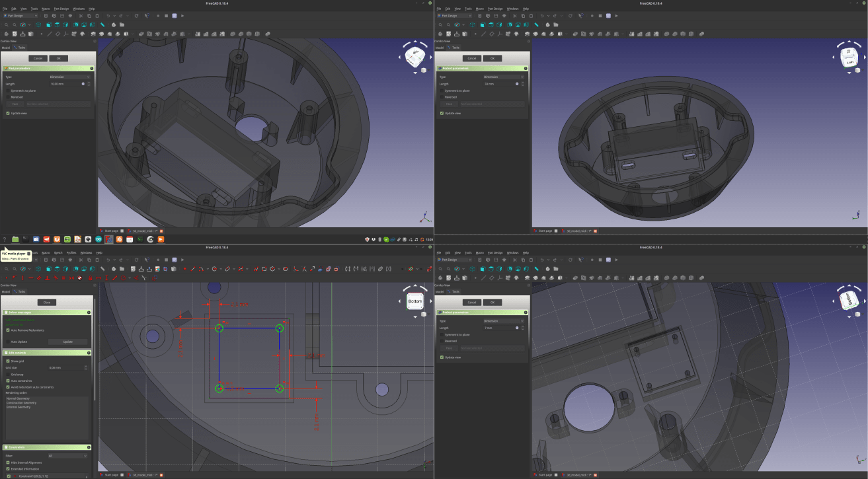
Task: Open the green folder icon in the taskbar
Action: 15,239
